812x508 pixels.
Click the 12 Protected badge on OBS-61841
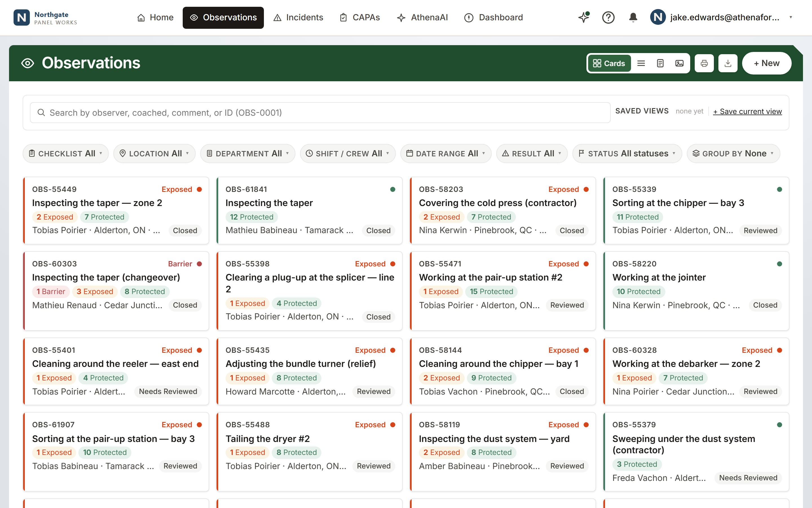252,217
